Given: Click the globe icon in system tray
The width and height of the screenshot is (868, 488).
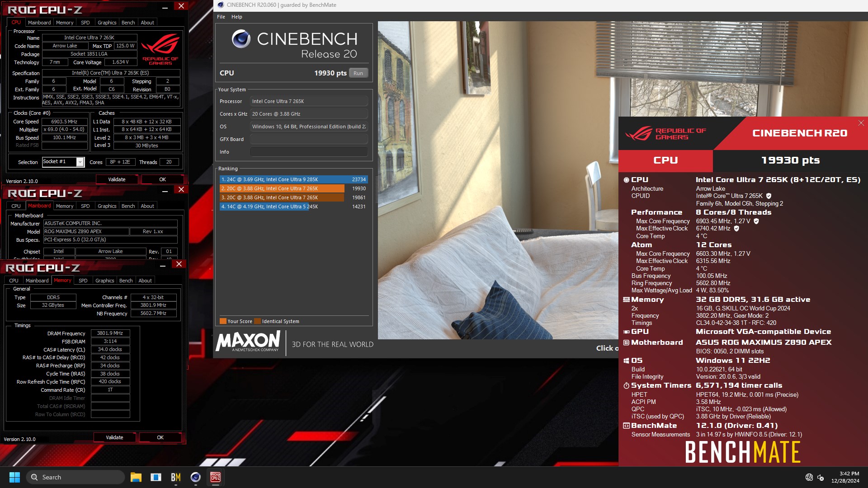Looking at the screenshot, I should pos(809,477).
